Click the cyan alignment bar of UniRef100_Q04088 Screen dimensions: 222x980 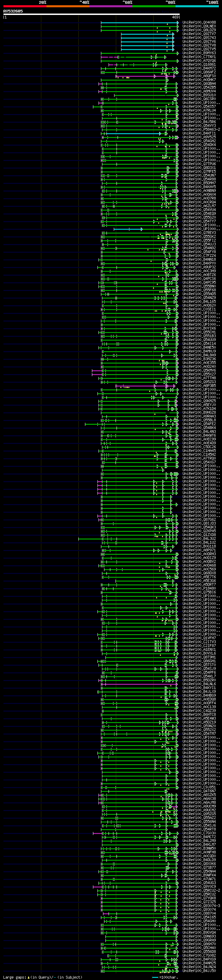pos(140,23)
